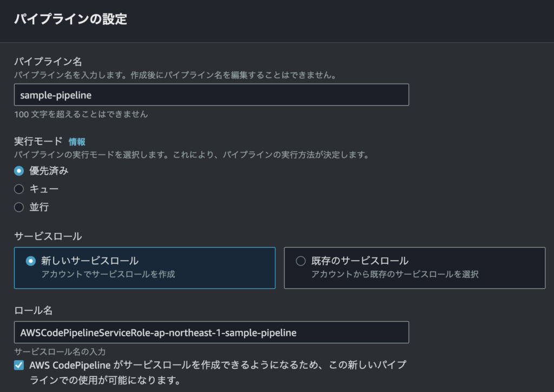Click the ロール名 input with AWSCodePipelineServiceRole text
Viewport: 554px width, 392px height.
[x=212, y=333]
